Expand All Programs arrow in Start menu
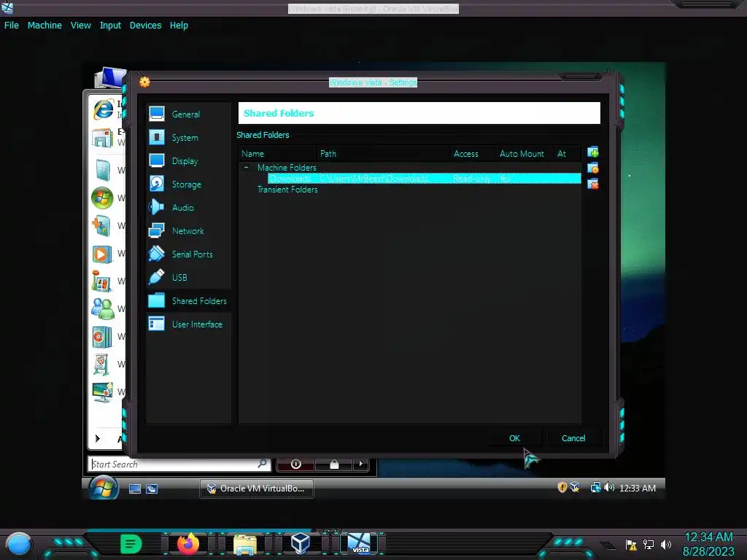The image size is (747, 560). click(98, 438)
